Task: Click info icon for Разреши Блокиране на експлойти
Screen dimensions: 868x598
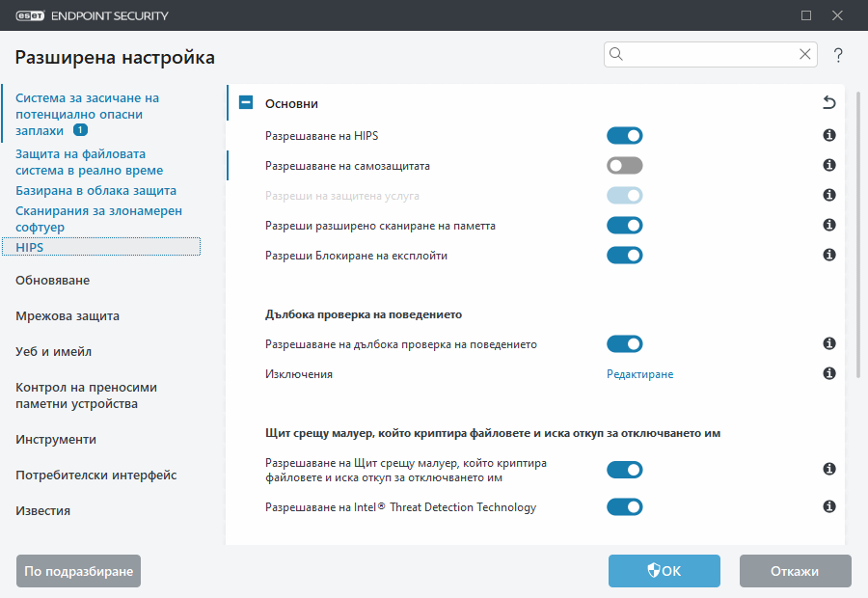Action: [x=828, y=255]
